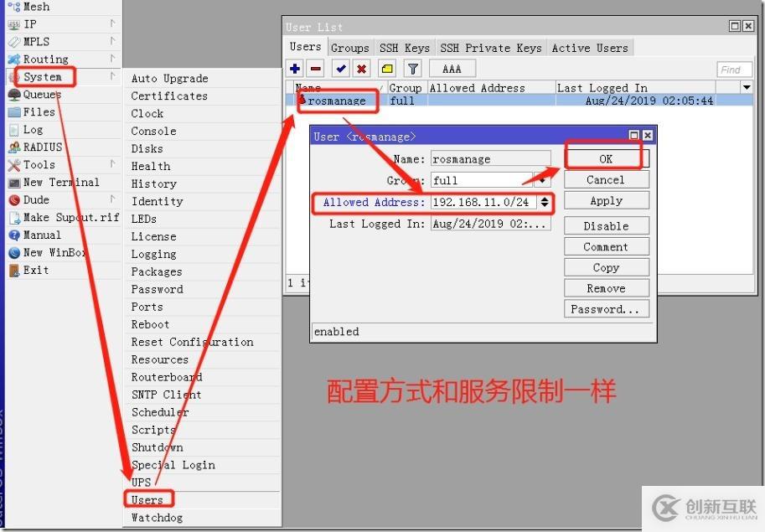Click the Dude red ball icon
The height and width of the screenshot is (532, 765).
tap(13, 200)
